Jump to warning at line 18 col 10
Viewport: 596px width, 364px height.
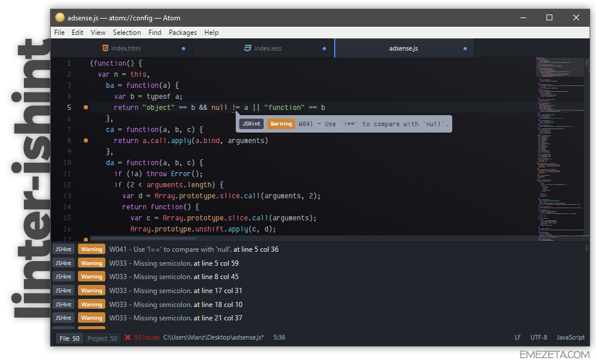tap(218, 305)
